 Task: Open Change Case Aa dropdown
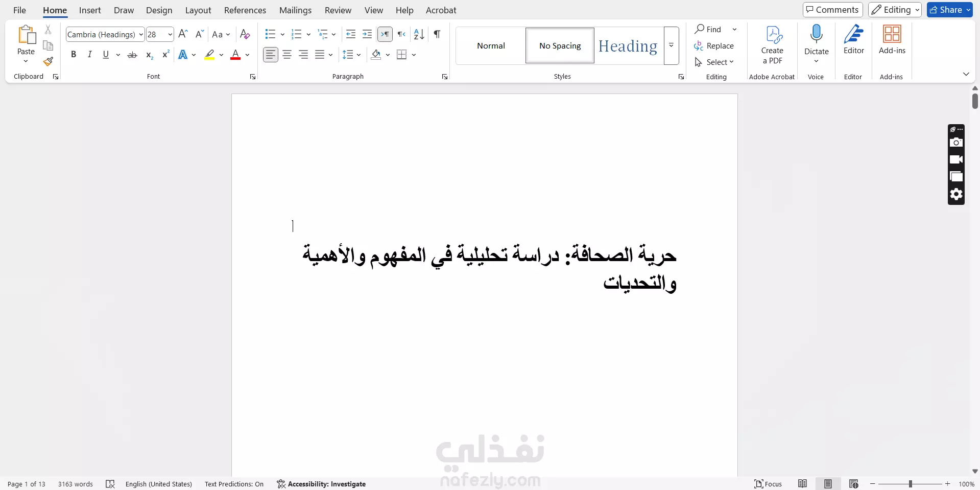[x=221, y=34]
